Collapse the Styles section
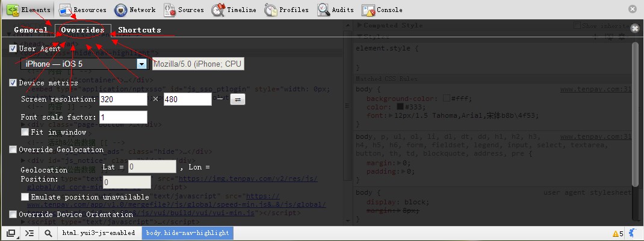The image size is (644, 241). tap(360, 37)
